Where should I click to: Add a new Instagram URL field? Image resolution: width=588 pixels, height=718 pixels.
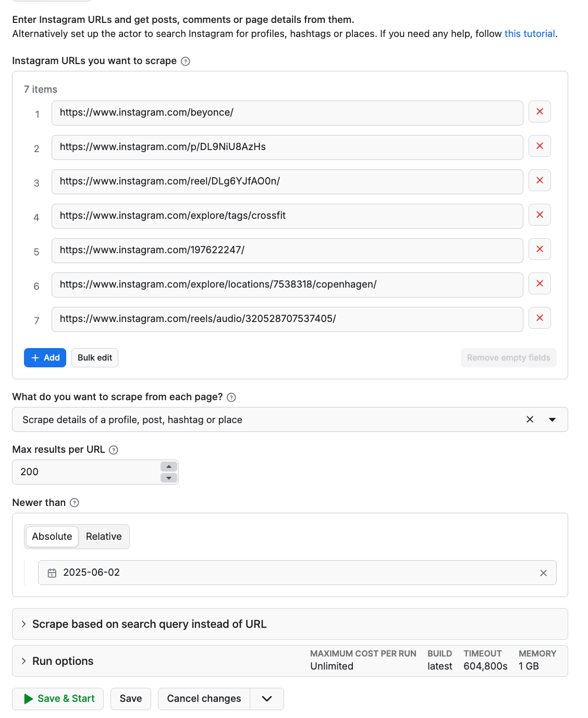45,357
